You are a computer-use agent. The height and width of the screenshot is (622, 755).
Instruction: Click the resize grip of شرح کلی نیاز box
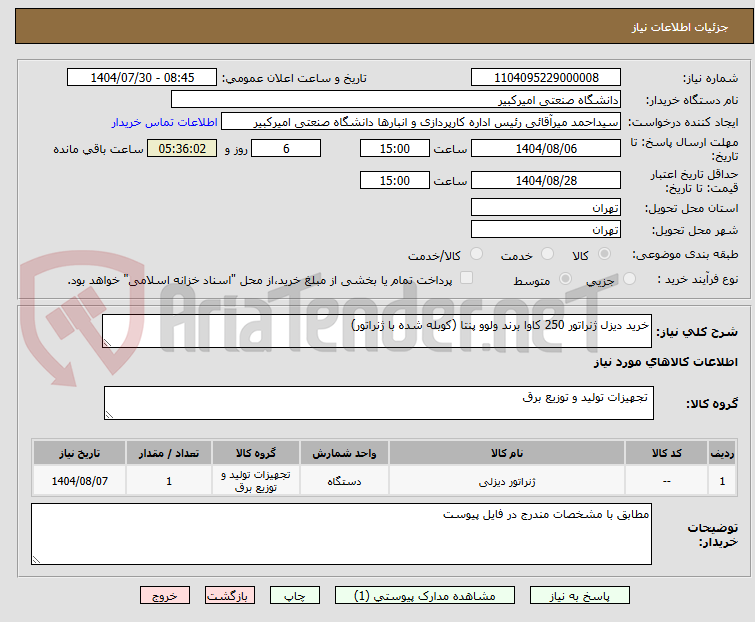[x=107, y=343]
